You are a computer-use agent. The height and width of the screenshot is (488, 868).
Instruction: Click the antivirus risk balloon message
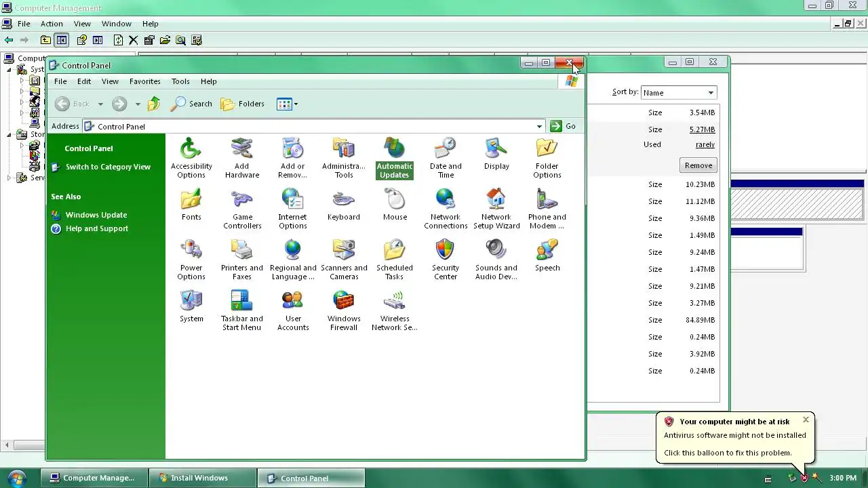tap(735, 435)
